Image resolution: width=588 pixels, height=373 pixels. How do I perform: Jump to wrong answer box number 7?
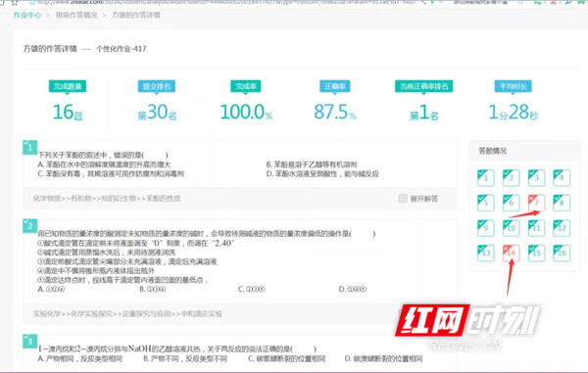536,203
